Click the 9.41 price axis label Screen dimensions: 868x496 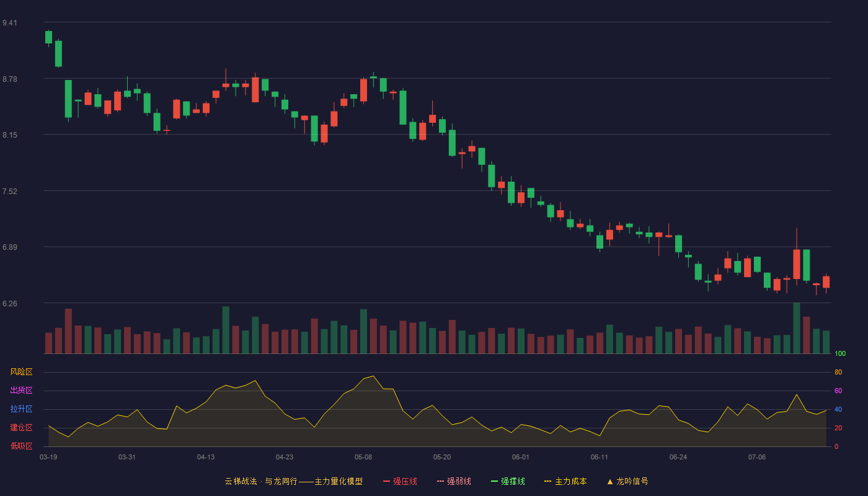pyautogui.click(x=10, y=23)
